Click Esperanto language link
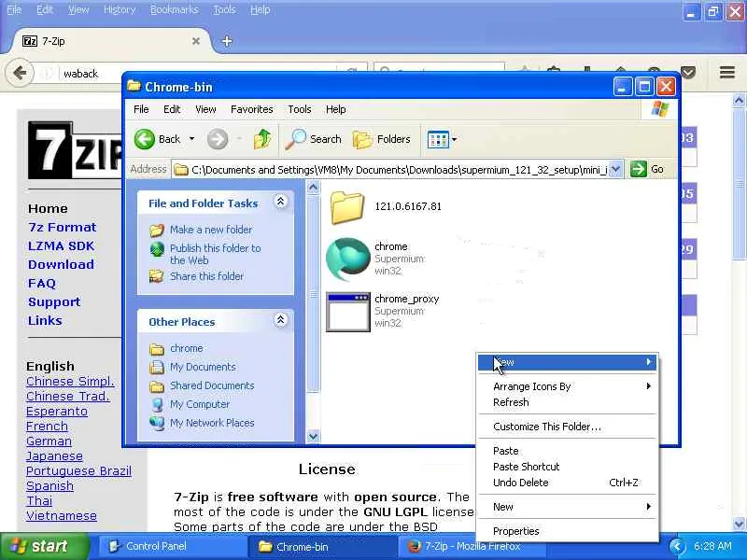The image size is (747, 560). coord(57,411)
